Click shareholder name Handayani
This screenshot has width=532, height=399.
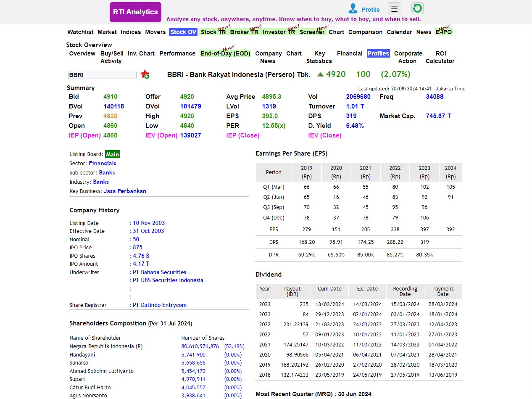tap(82, 354)
